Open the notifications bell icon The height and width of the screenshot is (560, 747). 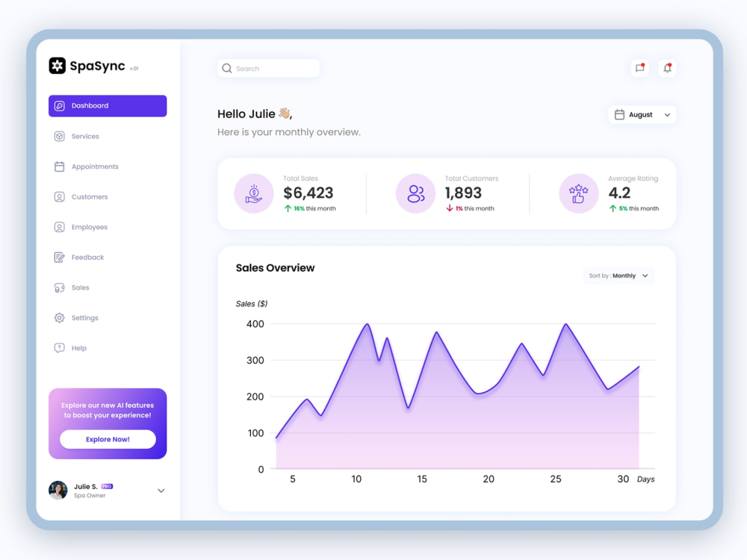click(x=667, y=68)
